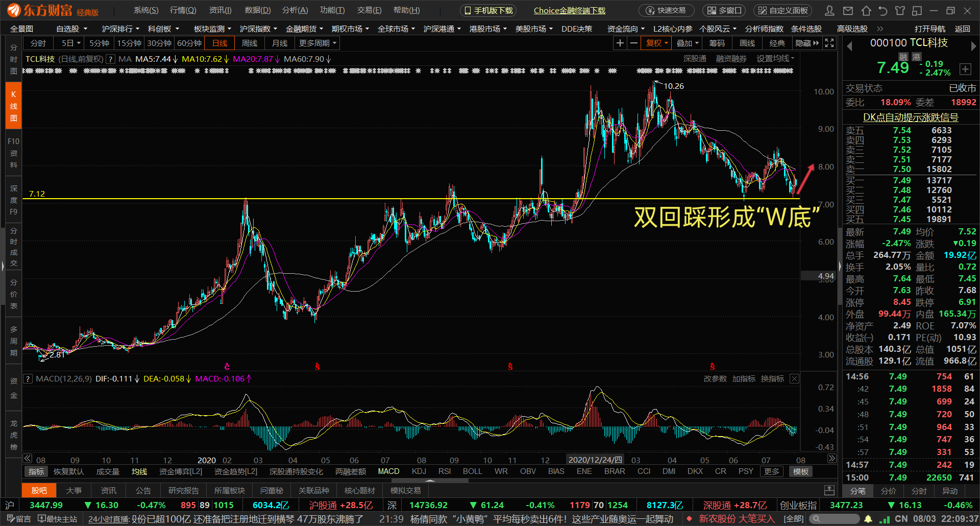Expand more toolbar items chevron
980x526 pixels.
[x=880, y=29]
